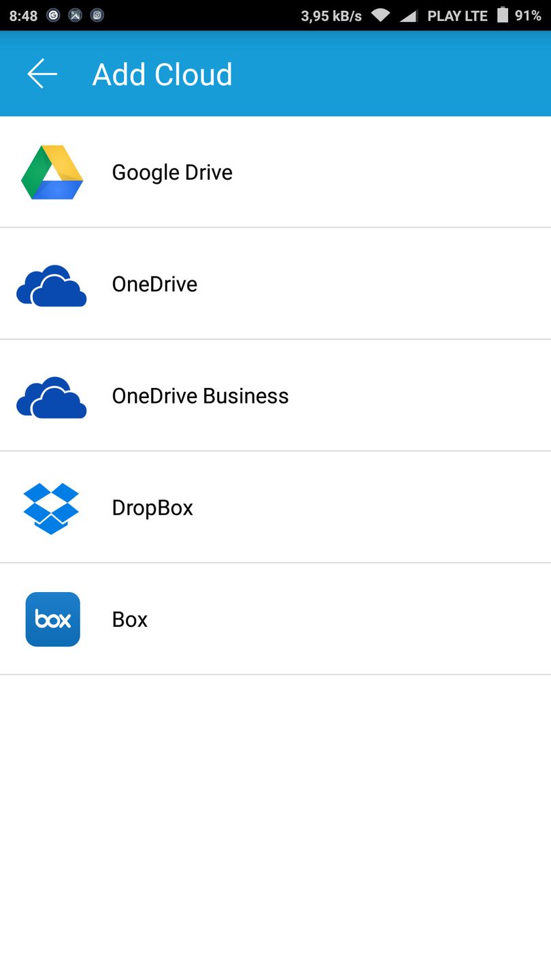
Task: Tap the PLAY LTE carrier label
Action: 457,16
